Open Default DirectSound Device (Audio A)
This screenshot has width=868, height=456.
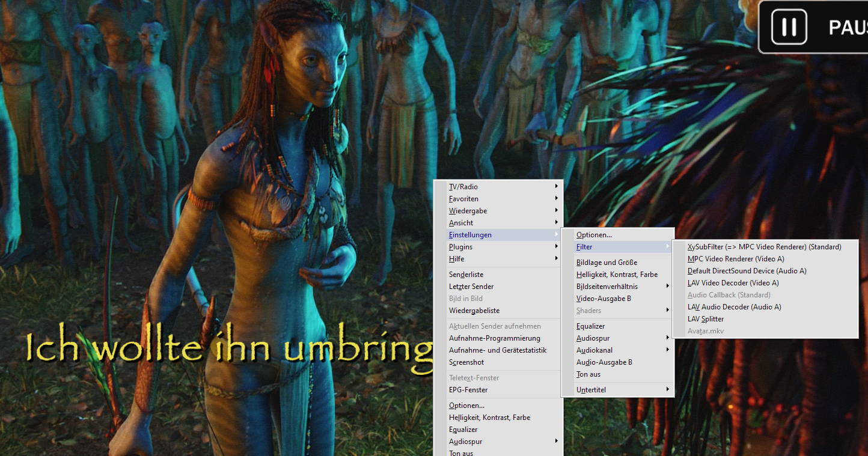[747, 271]
